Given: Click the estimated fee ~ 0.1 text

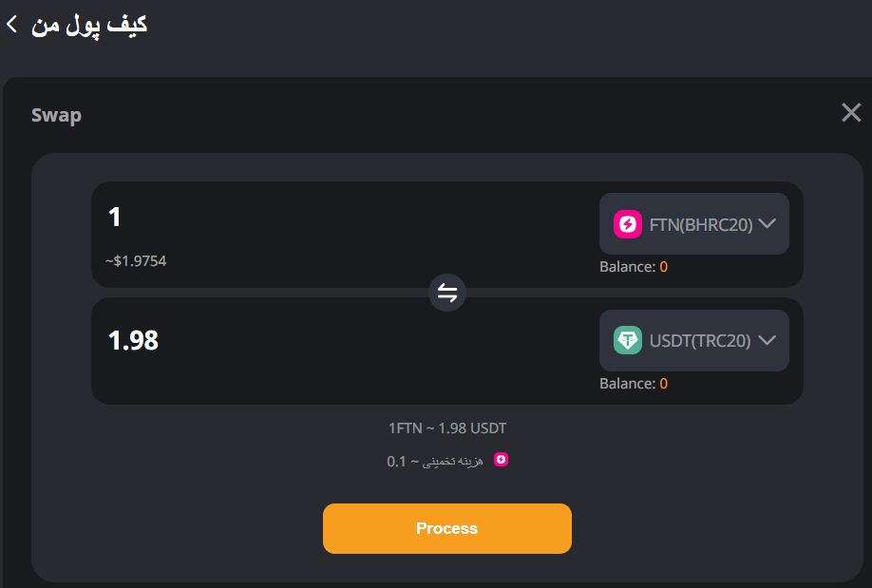Looking at the screenshot, I should (435, 462).
